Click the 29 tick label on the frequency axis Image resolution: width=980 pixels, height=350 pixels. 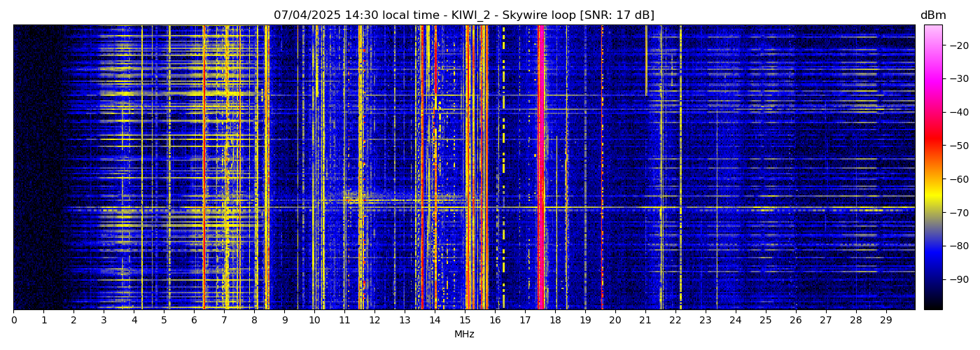(x=885, y=320)
